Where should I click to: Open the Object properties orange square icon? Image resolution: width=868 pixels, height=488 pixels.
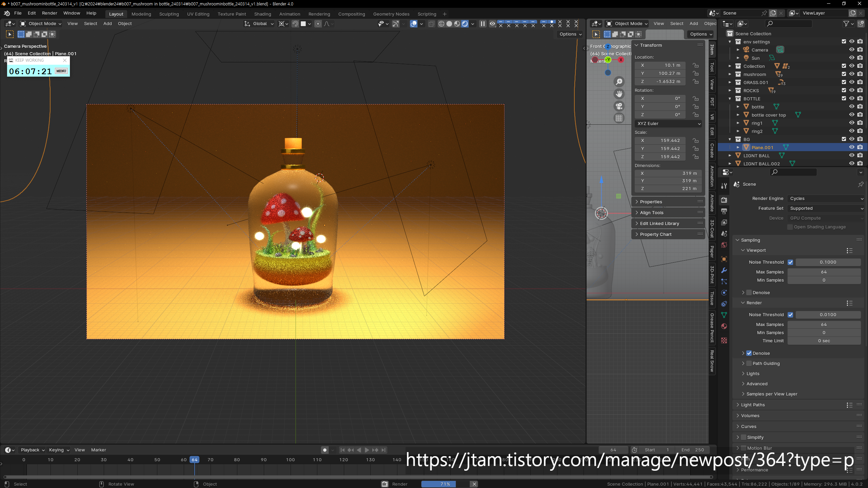(x=724, y=259)
